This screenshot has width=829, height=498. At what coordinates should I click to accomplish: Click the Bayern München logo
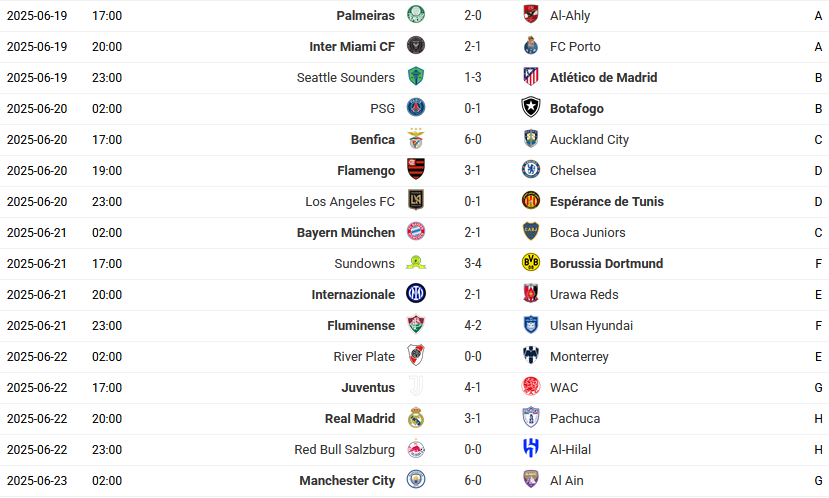pos(416,232)
